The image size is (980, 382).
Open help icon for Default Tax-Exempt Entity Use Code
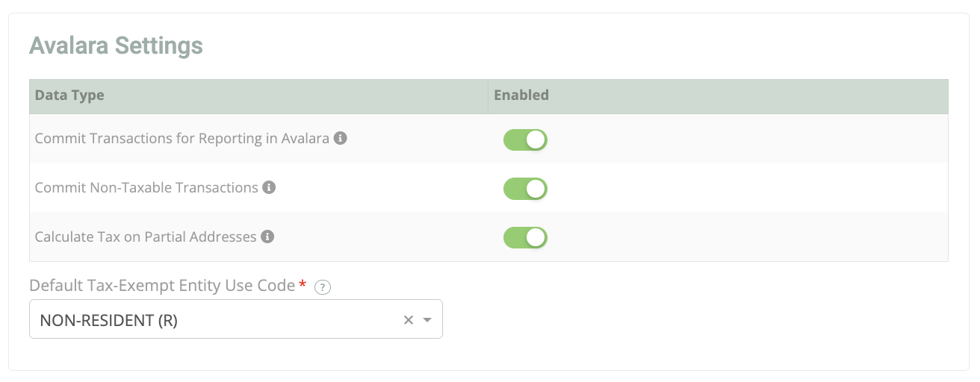[323, 287]
